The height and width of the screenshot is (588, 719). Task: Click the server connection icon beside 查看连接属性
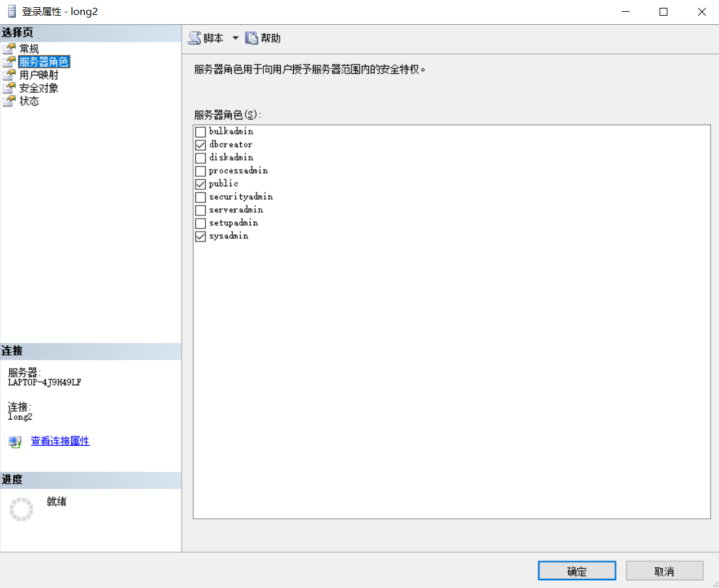14,441
